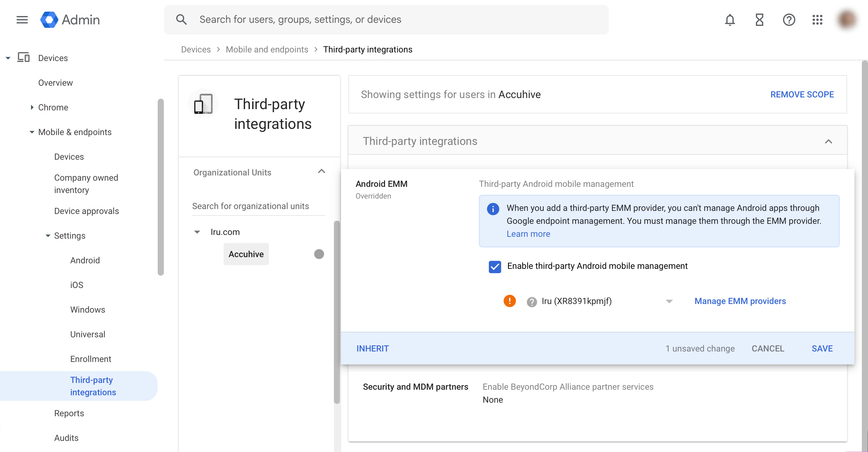This screenshot has width=868, height=452.
Task: Click the search magnifier icon
Action: point(181,19)
